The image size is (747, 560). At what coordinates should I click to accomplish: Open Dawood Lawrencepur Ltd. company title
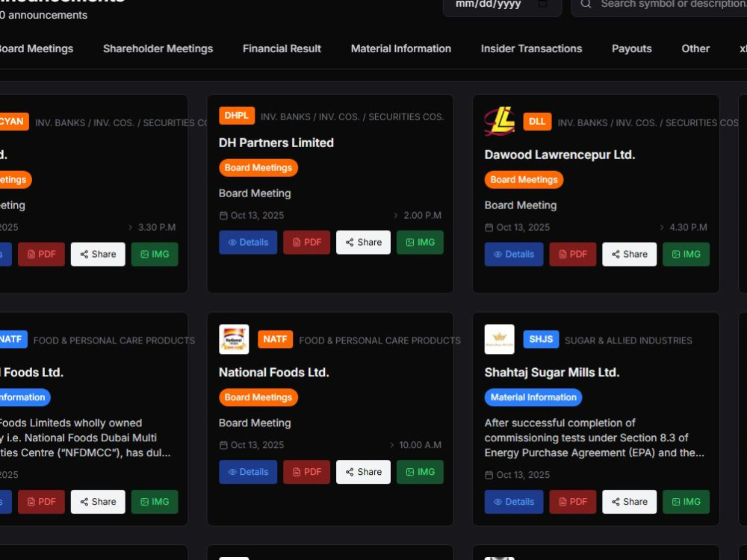(560, 155)
